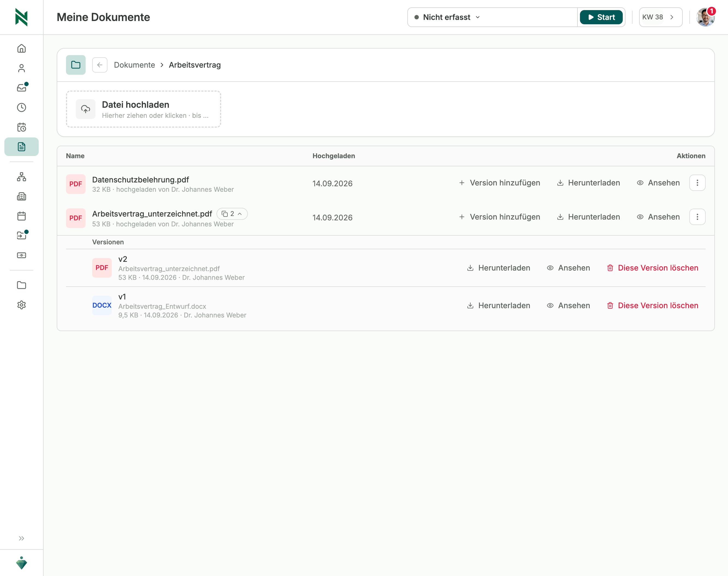Open the inbox icon with notification dot
Screen dimensions: 728x576
[x=22, y=88]
